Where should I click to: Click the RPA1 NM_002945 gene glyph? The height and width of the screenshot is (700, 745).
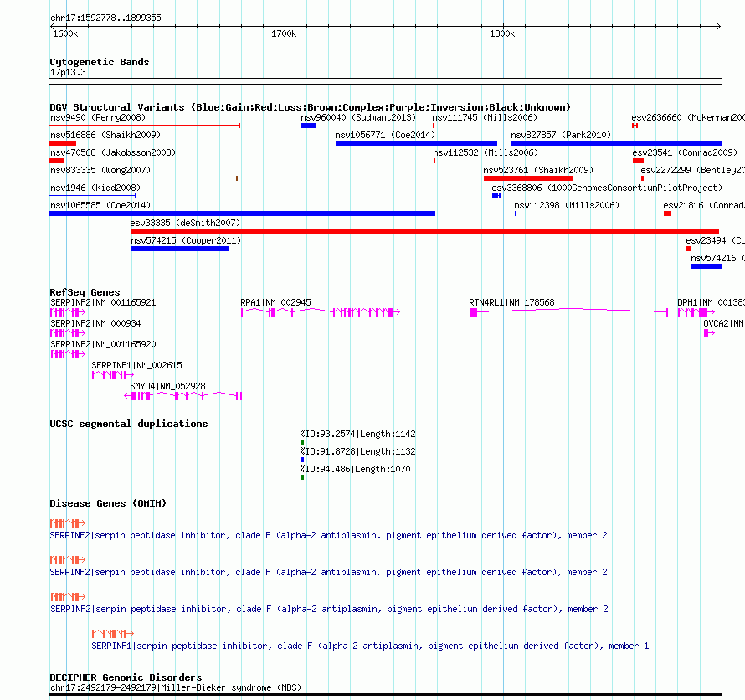click(x=321, y=312)
